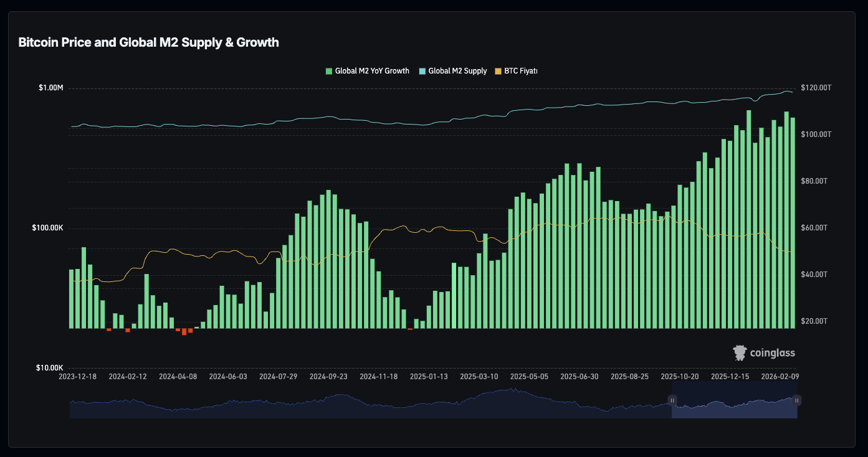Viewport: 868px width, 457px height.
Task: Click the Global M2 Supply legend text
Action: pyautogui.click(x=457, y=71)
